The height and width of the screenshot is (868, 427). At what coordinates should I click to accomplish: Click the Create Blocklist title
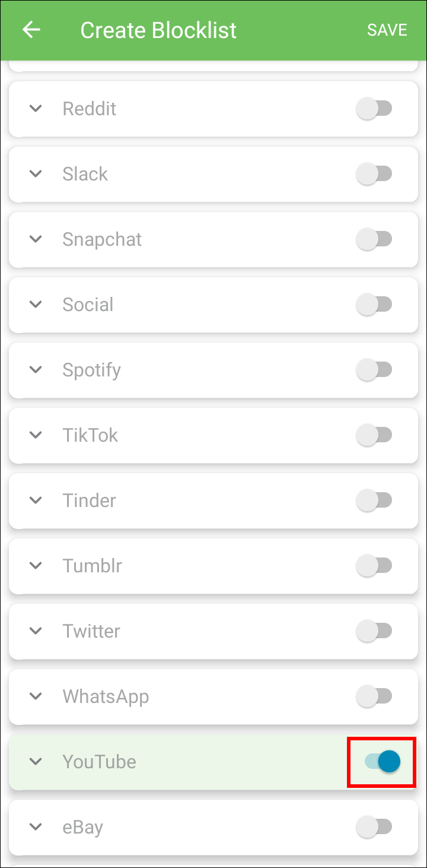pyautogui.click(x=158, y=30)
